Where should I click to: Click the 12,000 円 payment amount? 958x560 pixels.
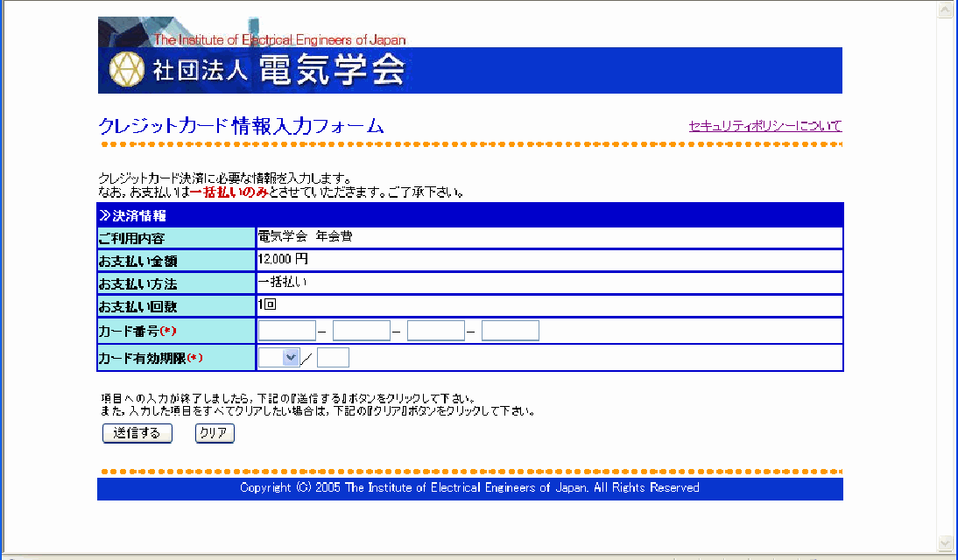pyautogui.click(x=284, y=260)
